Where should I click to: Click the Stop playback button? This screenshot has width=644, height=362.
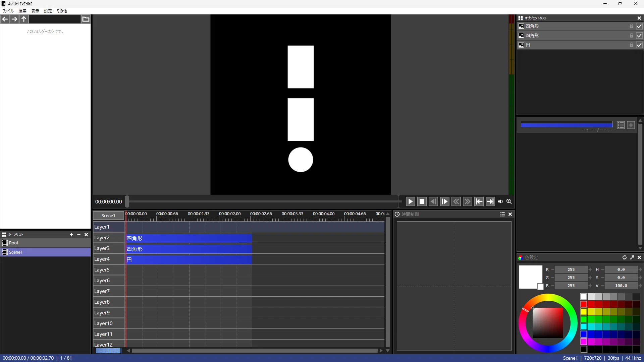tap(422, 201)
